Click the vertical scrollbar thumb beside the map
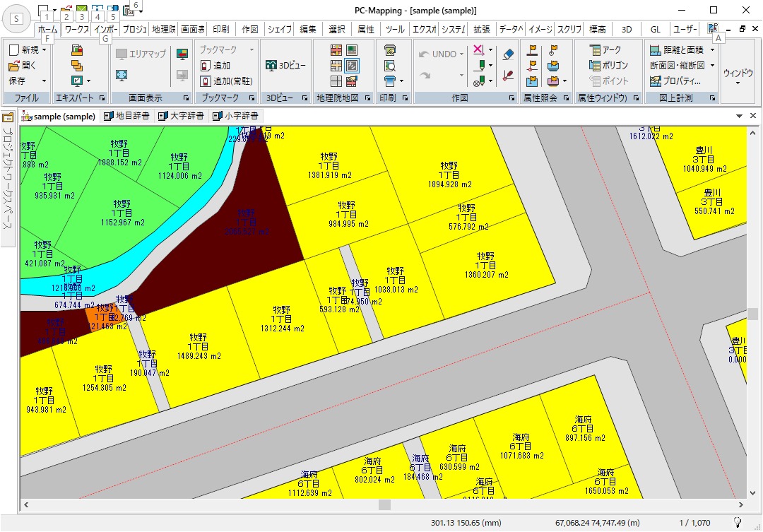 [x=752, y=314]
